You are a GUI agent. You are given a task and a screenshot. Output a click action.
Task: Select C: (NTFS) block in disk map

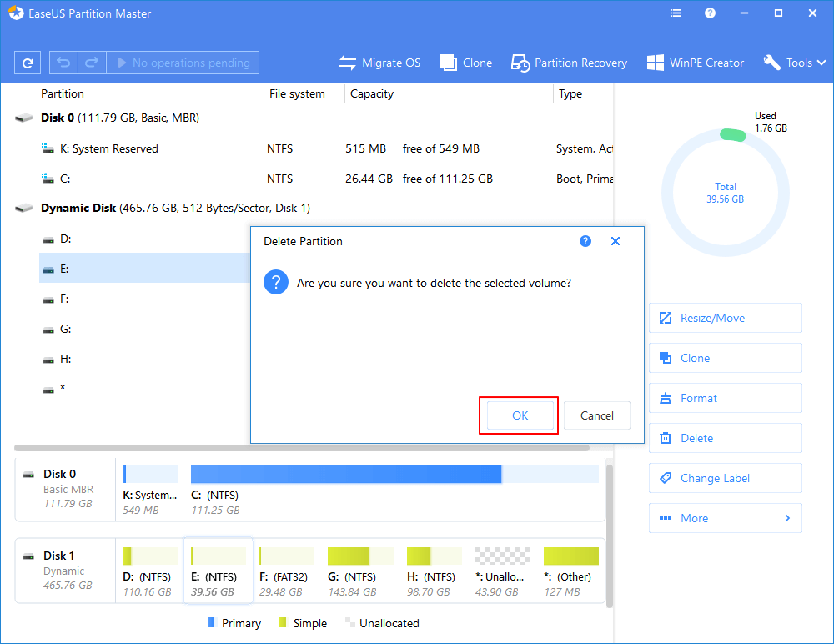[x=394, y=490]
